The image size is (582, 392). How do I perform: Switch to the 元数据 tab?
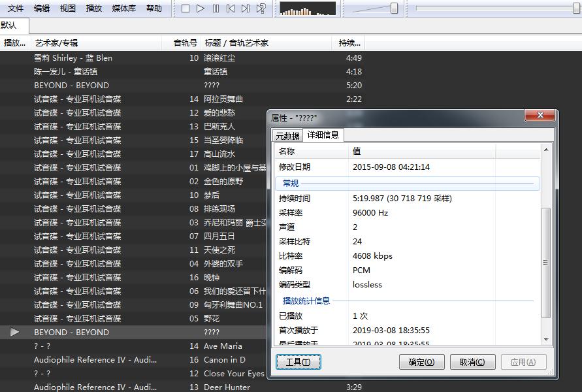click(287, 136)
